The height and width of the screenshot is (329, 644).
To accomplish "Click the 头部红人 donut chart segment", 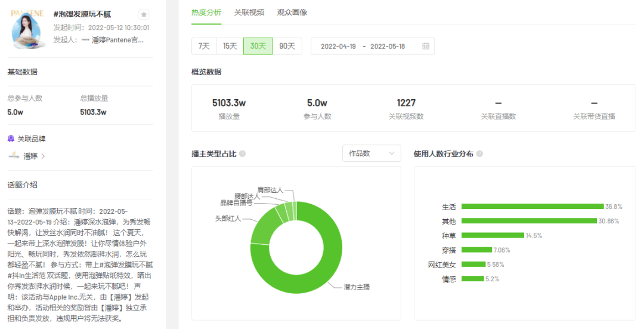I will point(264,227).
